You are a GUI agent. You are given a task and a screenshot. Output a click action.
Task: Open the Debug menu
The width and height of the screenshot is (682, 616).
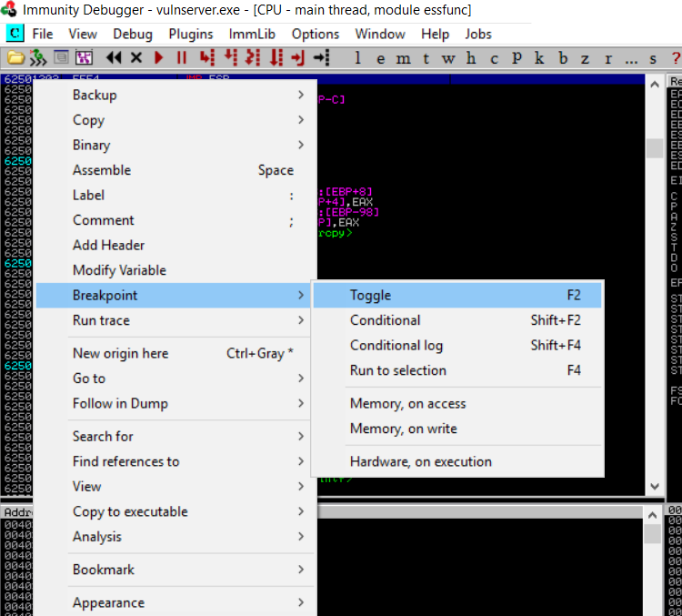(133, 34)
